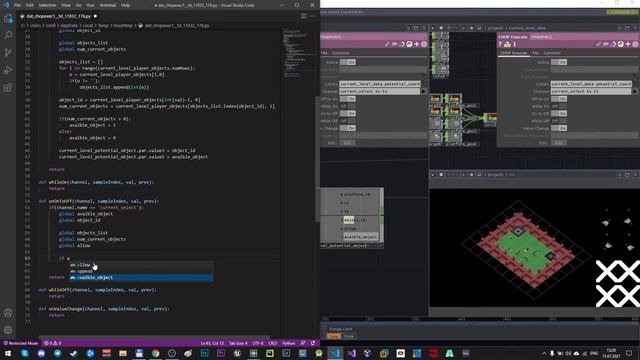Open the Accounts icon in VS Code

point(8,313)
